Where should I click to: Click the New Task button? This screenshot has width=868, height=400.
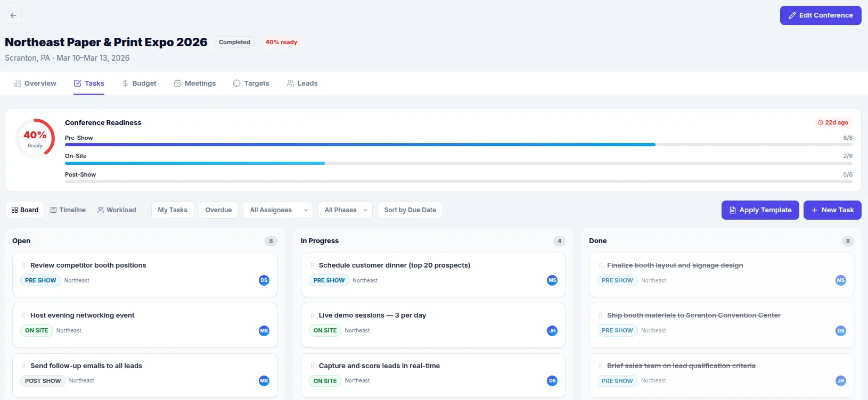tap(832, 210)
